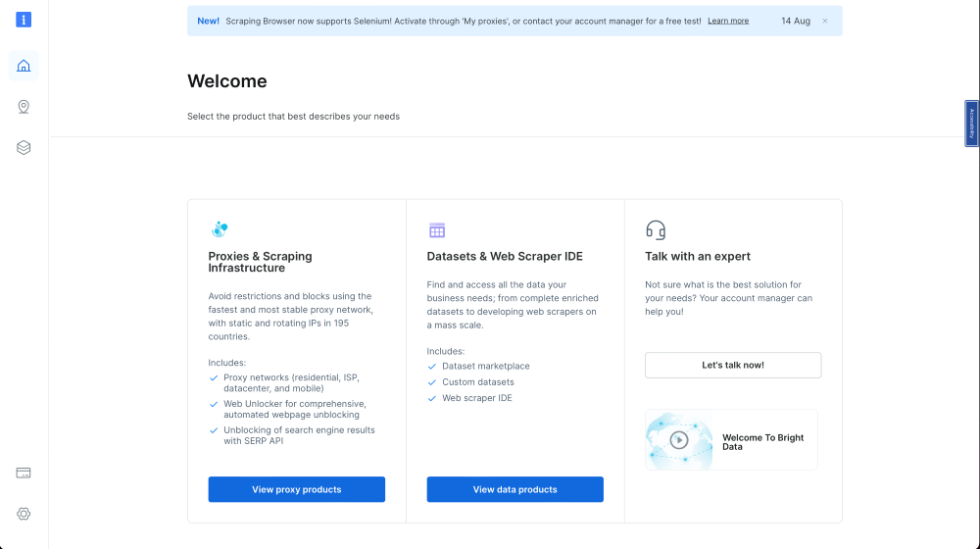Open account settings gear icon
This screenshot has width=980, height=549.
(24, 514)
